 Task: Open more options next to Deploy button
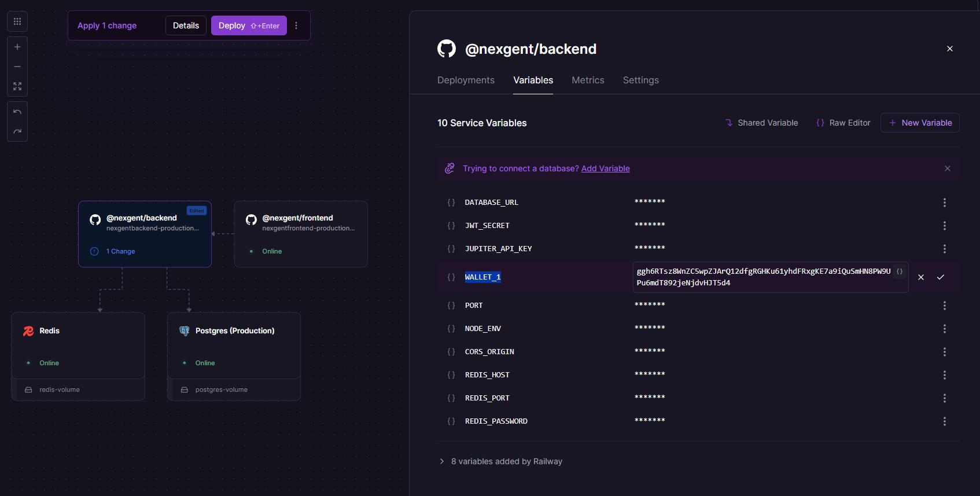pos(296,25)
